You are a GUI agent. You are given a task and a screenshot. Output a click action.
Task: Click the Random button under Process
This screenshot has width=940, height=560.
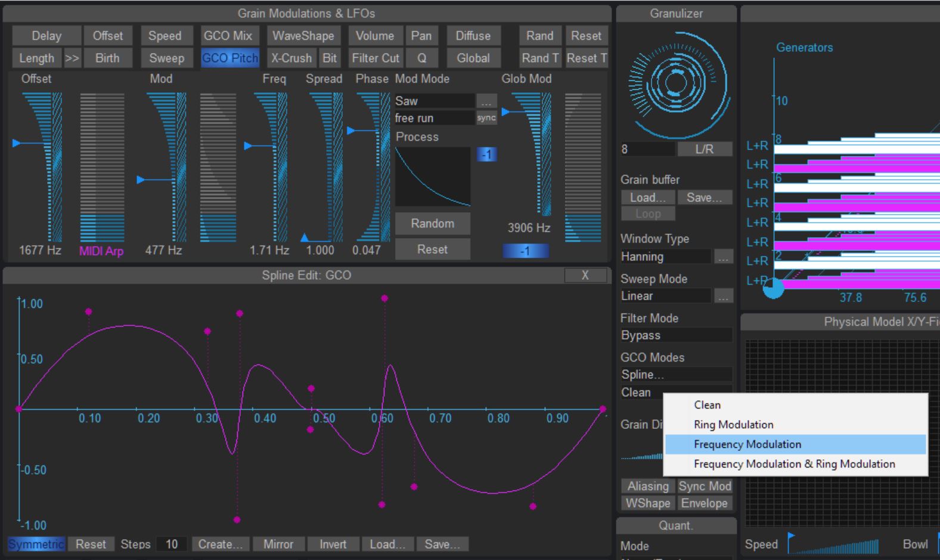[x=433, y=223]
